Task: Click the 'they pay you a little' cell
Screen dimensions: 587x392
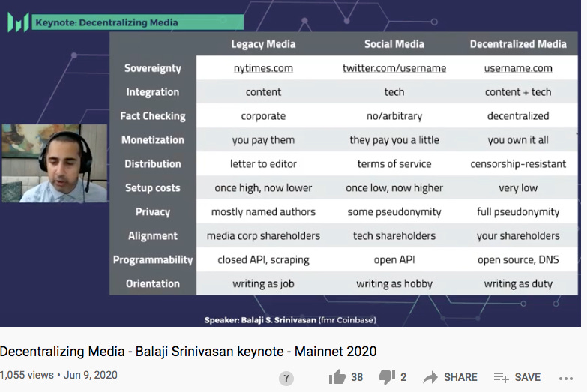Action: tap(394, 140)
